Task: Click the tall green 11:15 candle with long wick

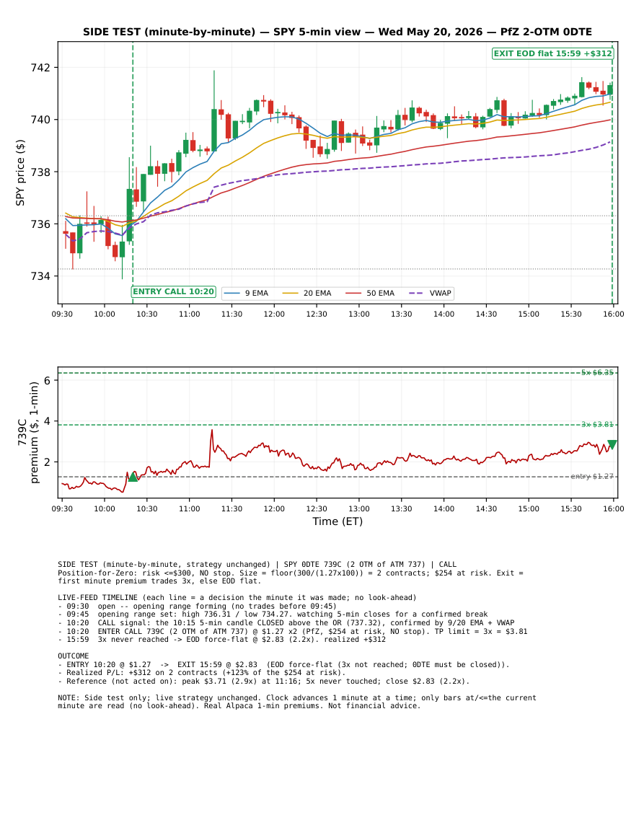Action: point(214,130)
